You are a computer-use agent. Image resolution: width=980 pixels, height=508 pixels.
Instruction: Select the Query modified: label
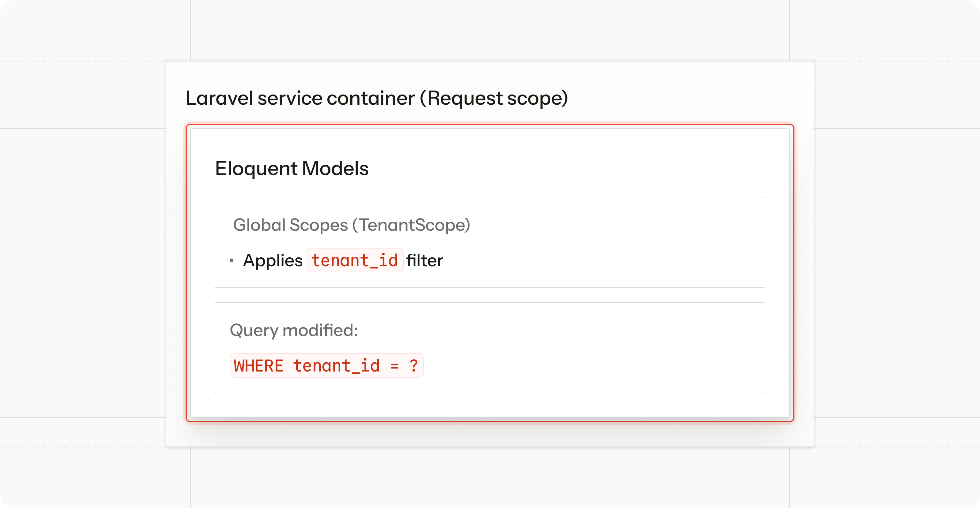coord(294,330)
